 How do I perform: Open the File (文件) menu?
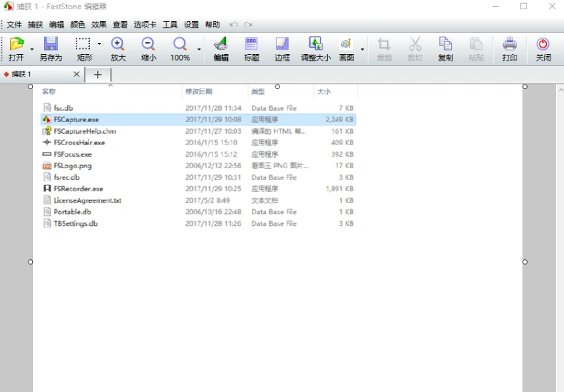[15, 24]
